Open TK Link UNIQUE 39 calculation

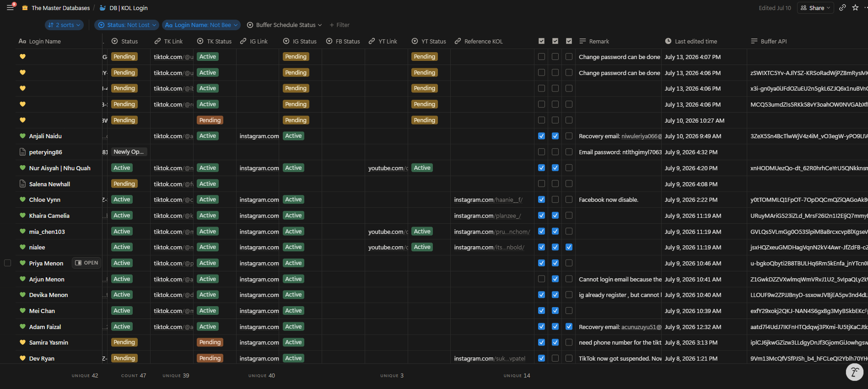click(176, 376)
